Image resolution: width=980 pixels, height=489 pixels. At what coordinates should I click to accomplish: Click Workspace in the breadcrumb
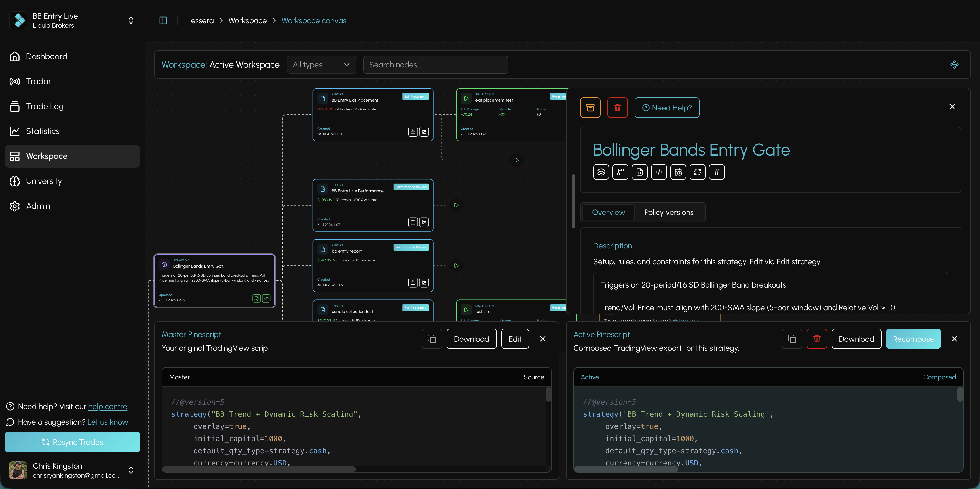(247, 20)
